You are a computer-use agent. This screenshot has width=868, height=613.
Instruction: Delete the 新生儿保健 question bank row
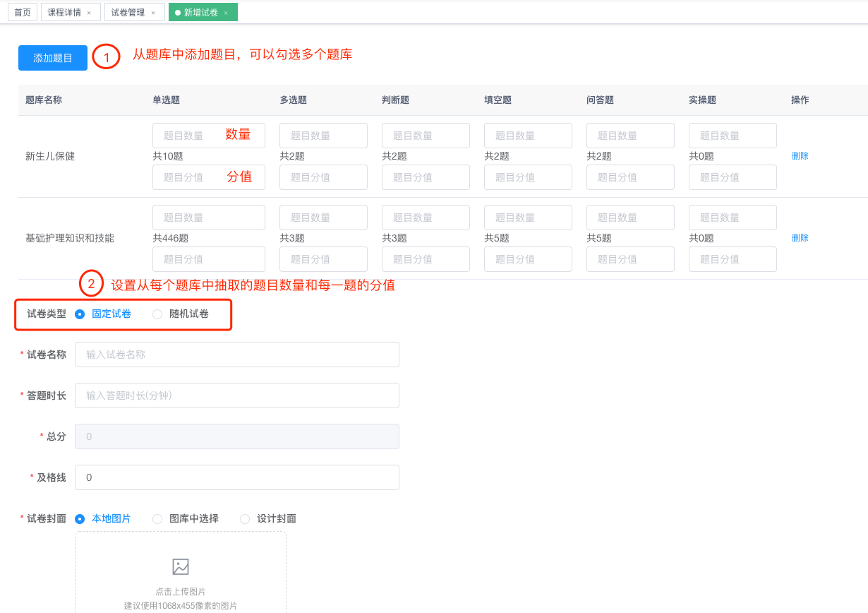pos(800,156)
